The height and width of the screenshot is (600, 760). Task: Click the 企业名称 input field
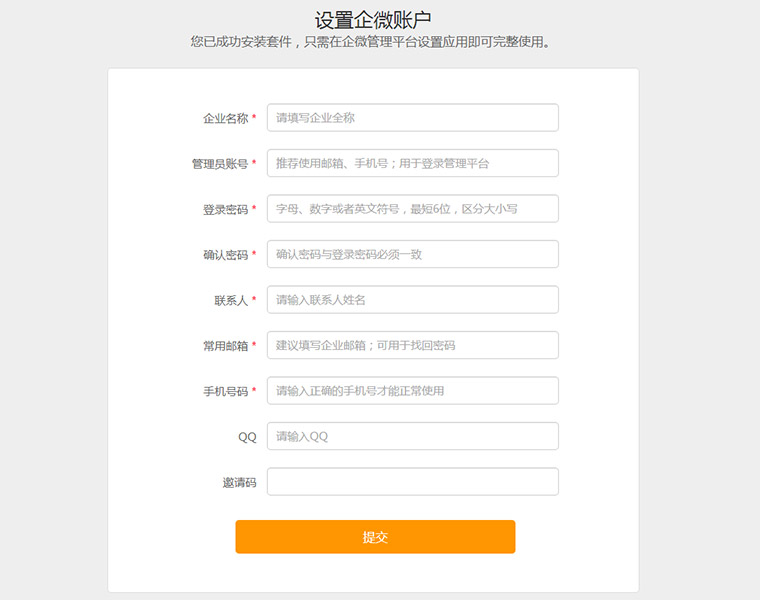pyautogui.click(x=412, y=118)
